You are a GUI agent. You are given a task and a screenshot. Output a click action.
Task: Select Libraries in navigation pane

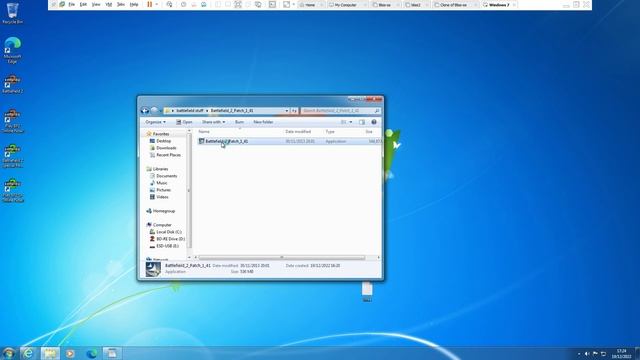coord(157,169)
